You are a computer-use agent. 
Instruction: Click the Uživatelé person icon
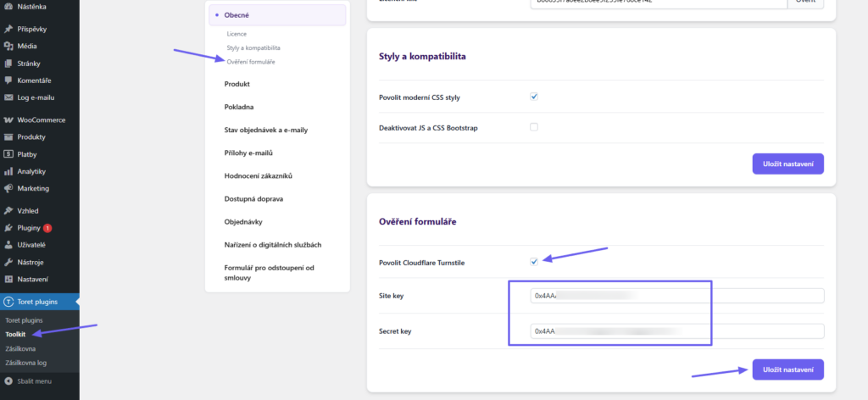pos(8,245)
